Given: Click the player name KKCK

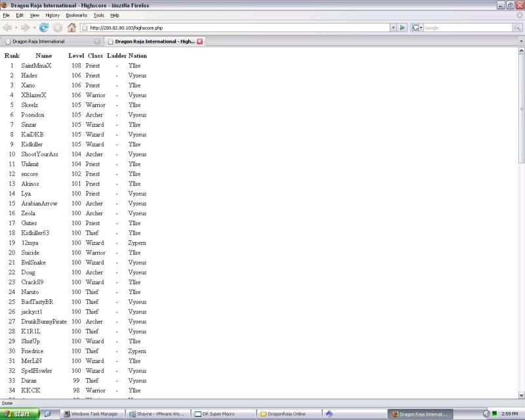Looking at the screenshot, I should [30, 390].
